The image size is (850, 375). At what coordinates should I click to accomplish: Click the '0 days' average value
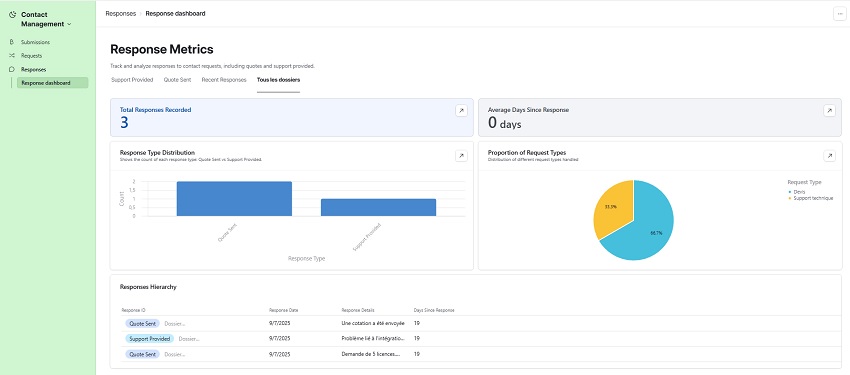click(504, 123)
